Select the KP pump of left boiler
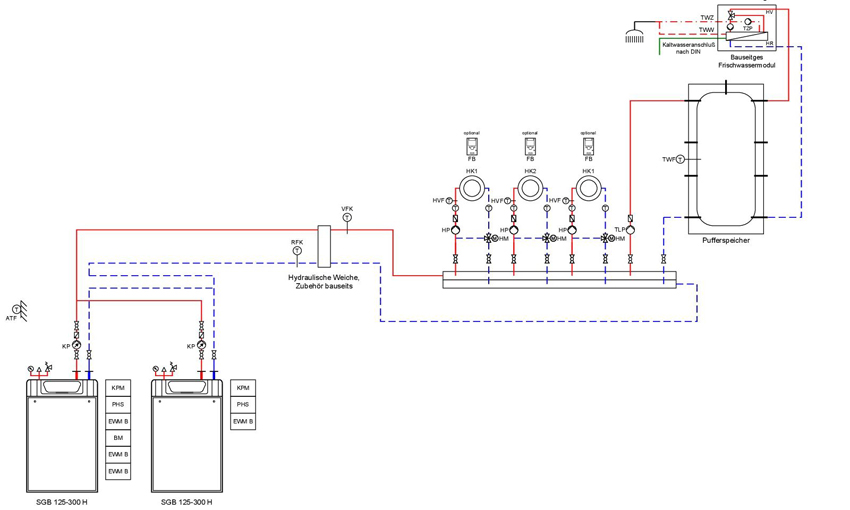Screen dimensions: 850x510 pyautogui.click(x=76, y=345)
